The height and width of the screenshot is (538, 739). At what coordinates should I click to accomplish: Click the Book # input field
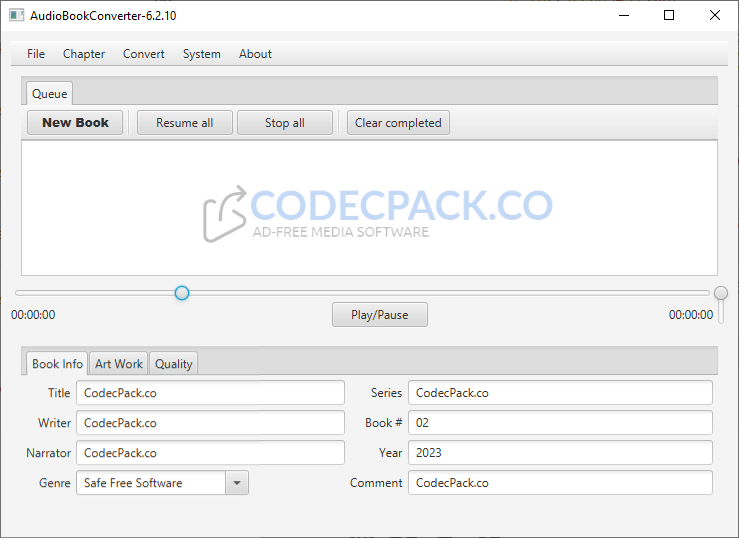pyautogui.click(x=560, y=423)
